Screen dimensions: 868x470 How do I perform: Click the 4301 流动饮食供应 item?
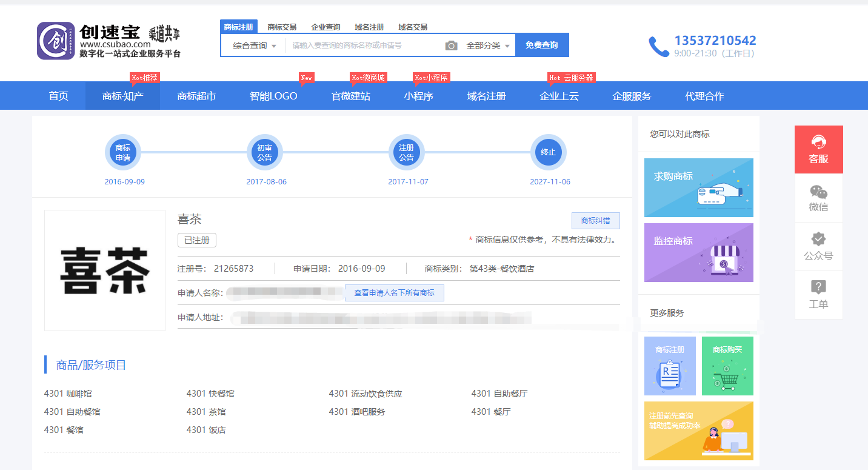coord(366,394)
